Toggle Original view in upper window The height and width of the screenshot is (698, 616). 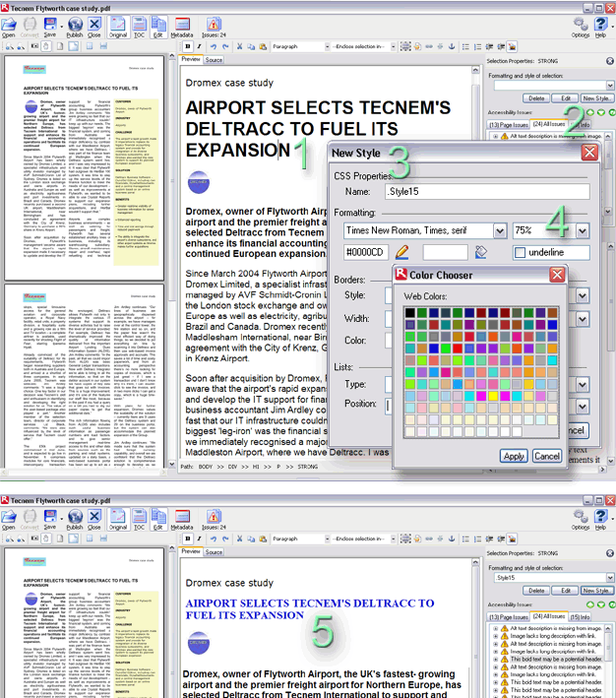click(118, 28)
